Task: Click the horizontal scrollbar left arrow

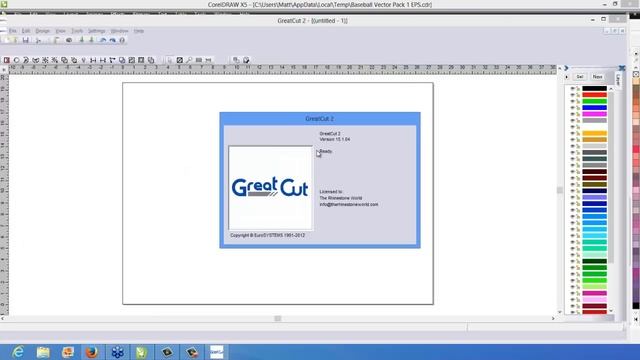Action: click(x=3, y=318)
